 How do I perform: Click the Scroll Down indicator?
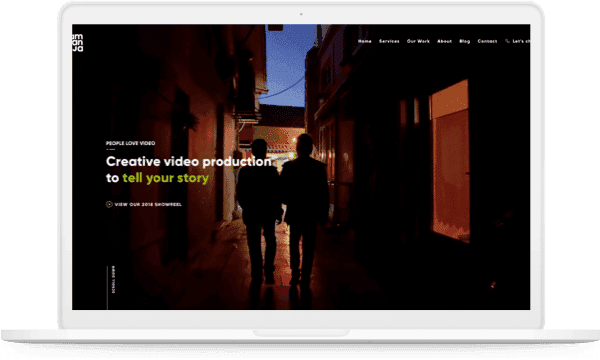[113, 279]
